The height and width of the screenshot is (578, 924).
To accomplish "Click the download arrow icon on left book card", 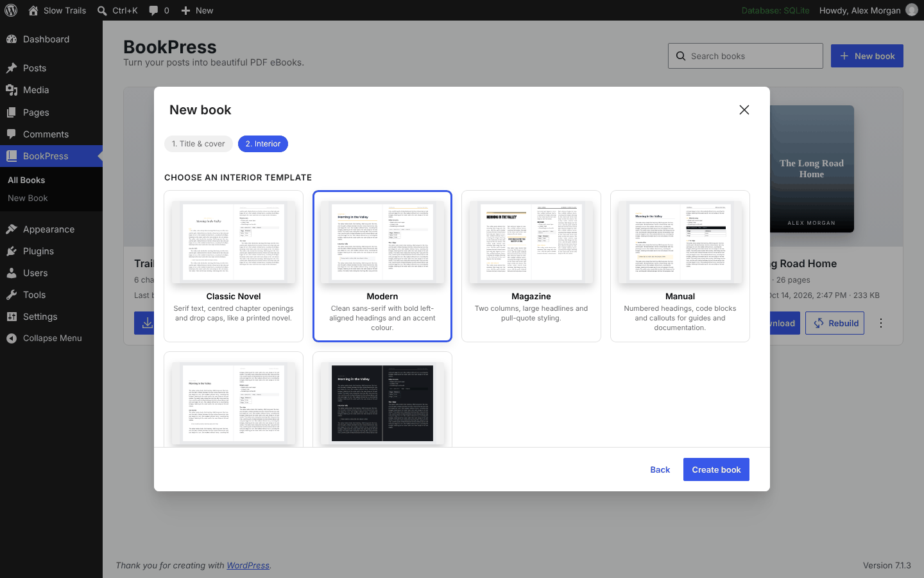I will [147, 323].
